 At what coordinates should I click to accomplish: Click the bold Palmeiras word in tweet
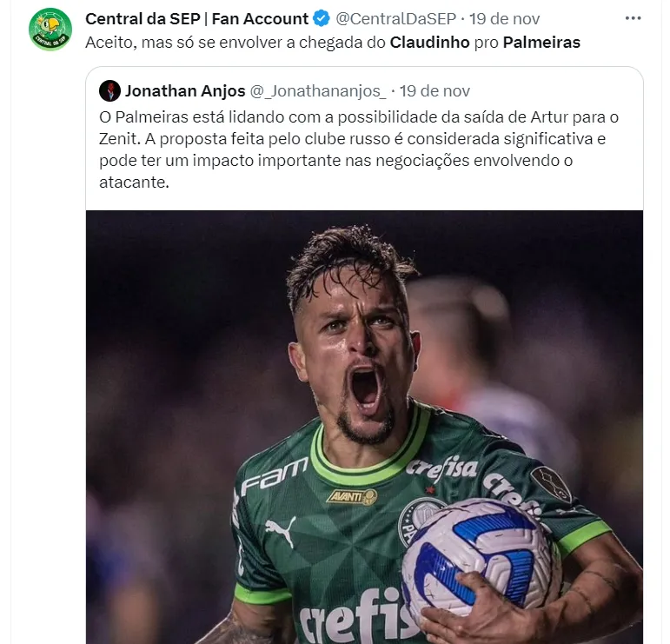tap(541, 43)
